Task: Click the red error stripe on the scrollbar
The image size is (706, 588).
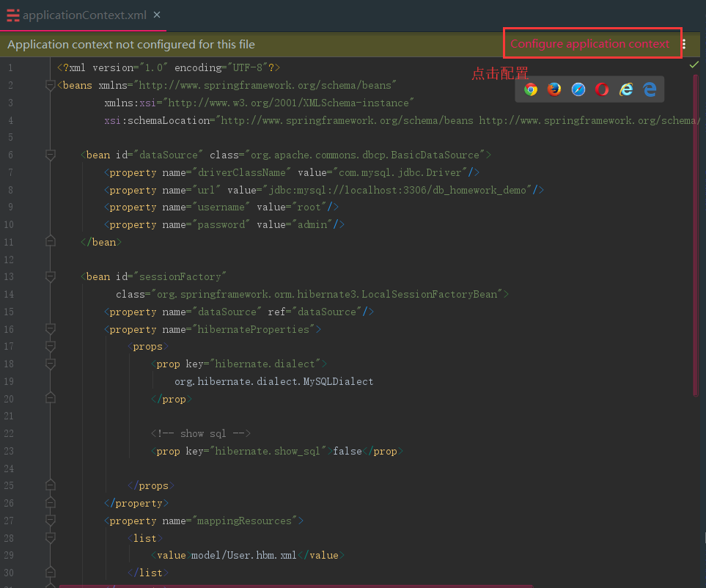Action: click(696, 235)
